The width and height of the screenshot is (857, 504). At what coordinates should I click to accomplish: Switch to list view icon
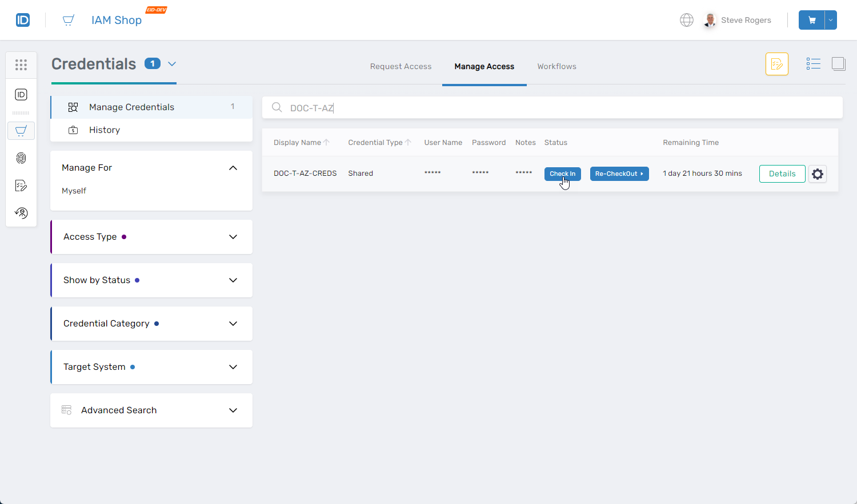pos(813,64)
